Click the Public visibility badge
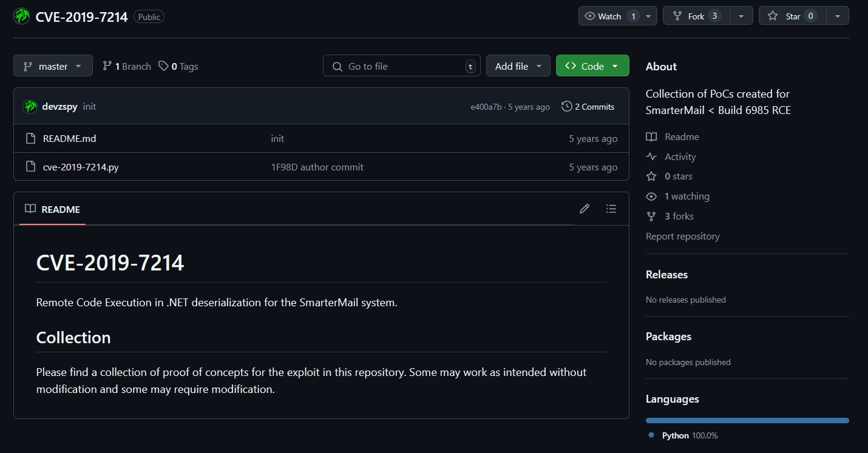Viewport: 868px width, 453px height. 149,17
